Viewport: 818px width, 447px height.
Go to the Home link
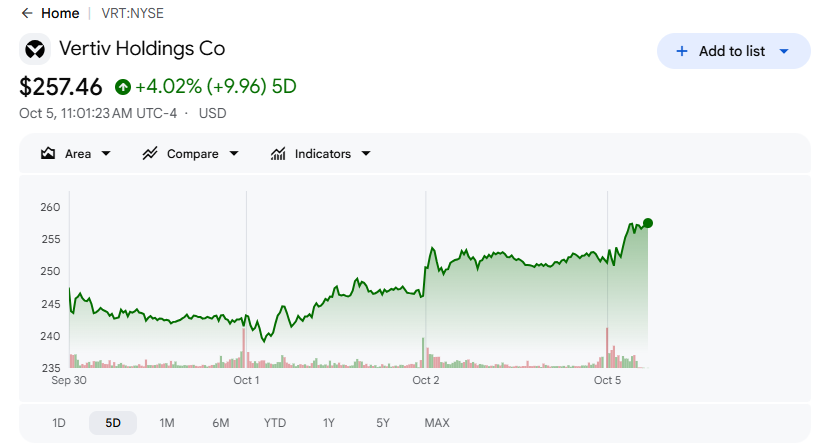point(60,13)
